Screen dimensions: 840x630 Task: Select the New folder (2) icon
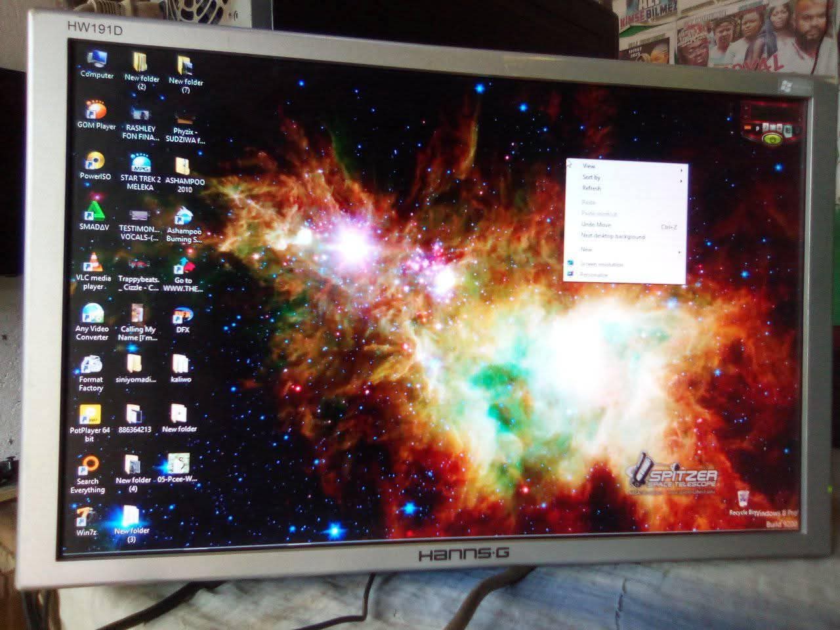pos(141,71)
